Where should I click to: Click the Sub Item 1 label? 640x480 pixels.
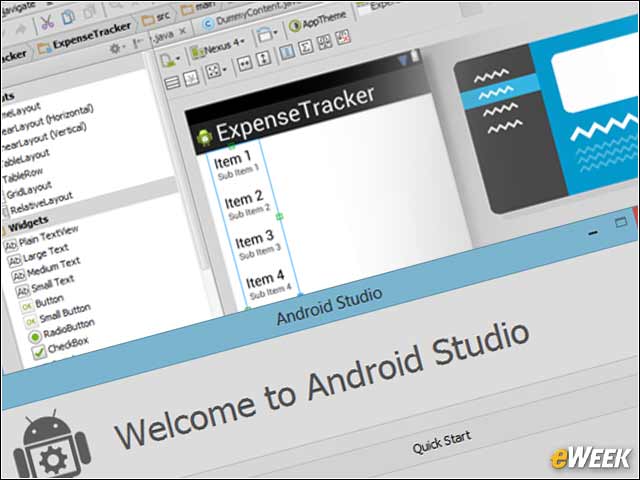238,173
